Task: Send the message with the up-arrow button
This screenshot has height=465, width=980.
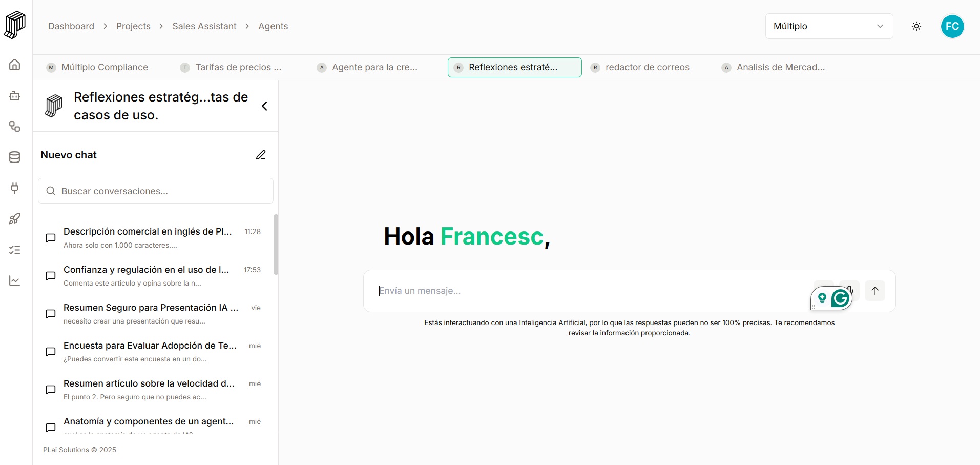Action: tap(875, 291)
